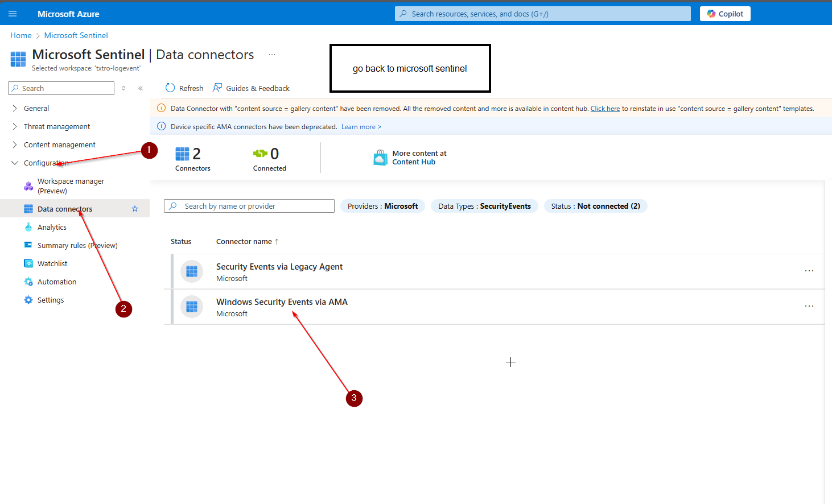Open more options for Windows Security Events via AMA
Screen dimensions: 832x504
click(809, 306)
